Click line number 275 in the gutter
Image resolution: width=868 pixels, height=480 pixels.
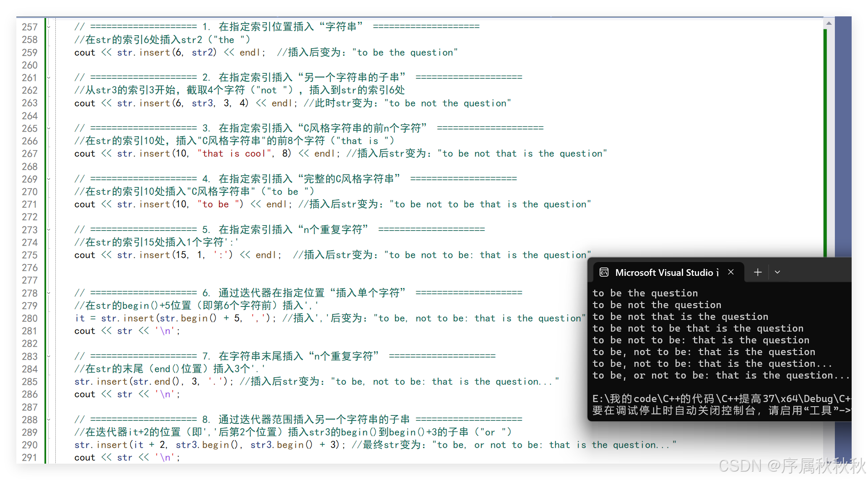pos(30,255)
